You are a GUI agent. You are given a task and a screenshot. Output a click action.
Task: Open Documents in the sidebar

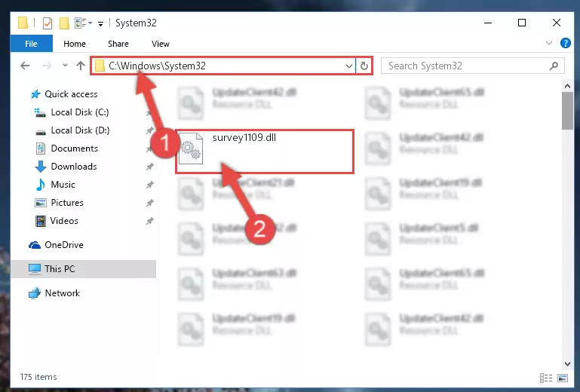pyautogui.click(x=75, y=149)
